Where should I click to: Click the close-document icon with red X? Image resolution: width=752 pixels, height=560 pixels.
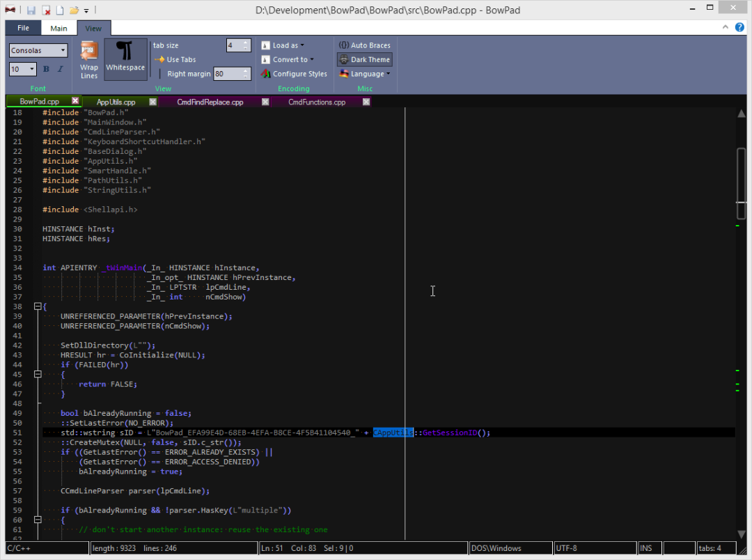46,10
